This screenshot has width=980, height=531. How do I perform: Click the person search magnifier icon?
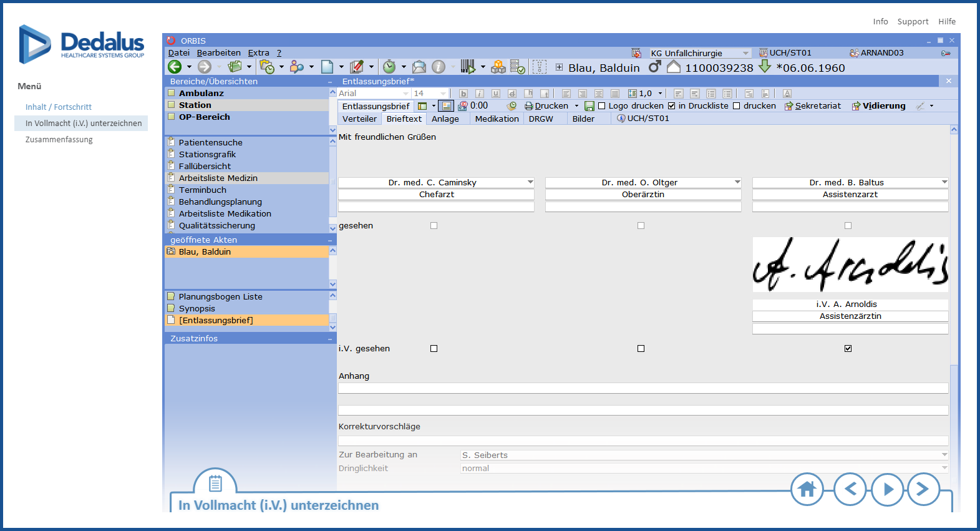[297, 67]
